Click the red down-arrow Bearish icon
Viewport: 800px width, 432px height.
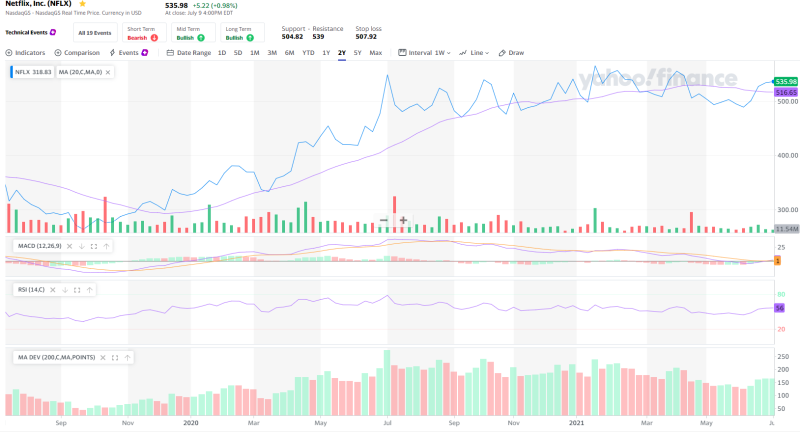coord(154,38)
